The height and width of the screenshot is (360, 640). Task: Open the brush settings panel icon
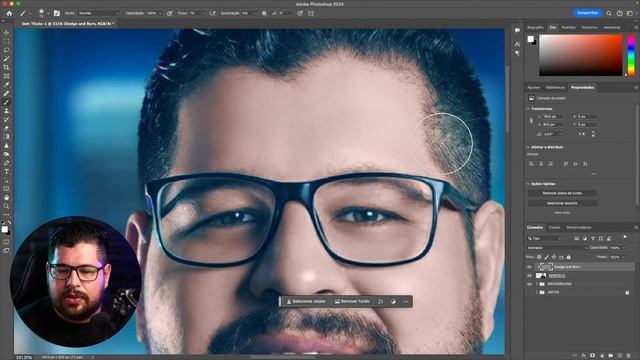tap(57, 13)
